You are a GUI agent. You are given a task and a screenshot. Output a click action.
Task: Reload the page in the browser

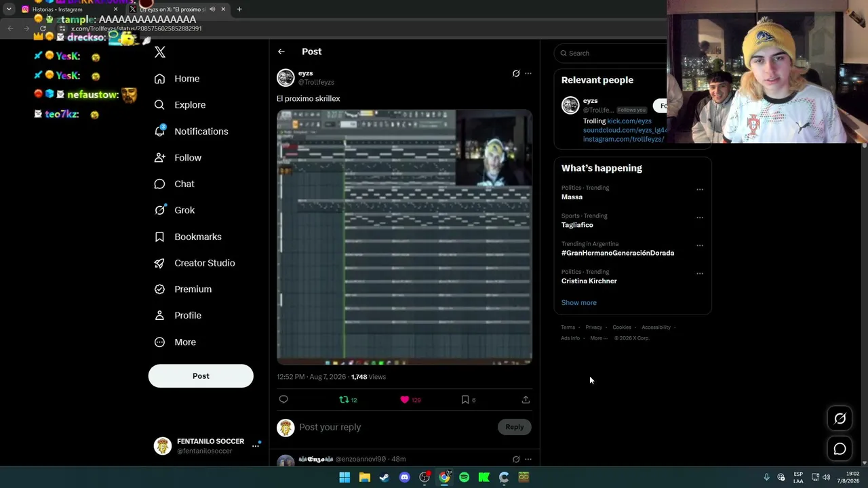(x=43, y=28)
